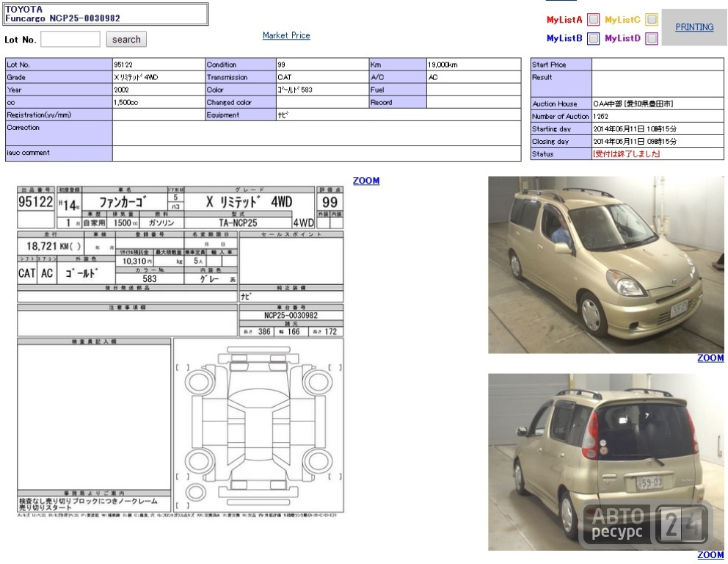Select the engine size 1,500cc
The width and height of the screenshot is (728, 564).
[125, 102]
